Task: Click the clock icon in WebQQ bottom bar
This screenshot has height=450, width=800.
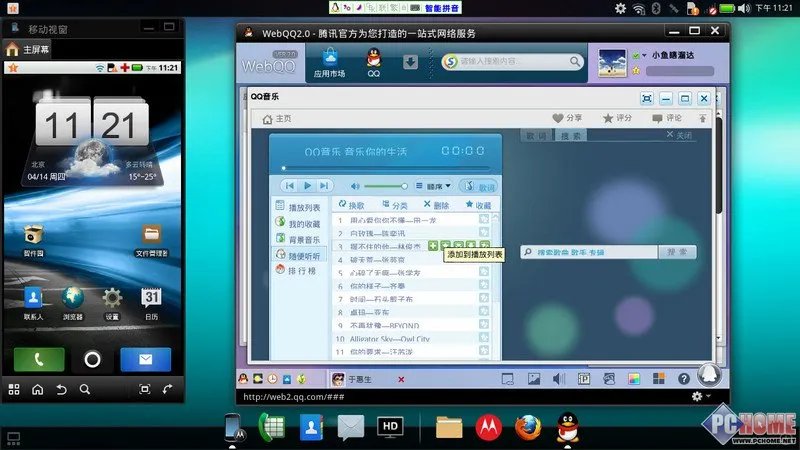Action: 272,379
